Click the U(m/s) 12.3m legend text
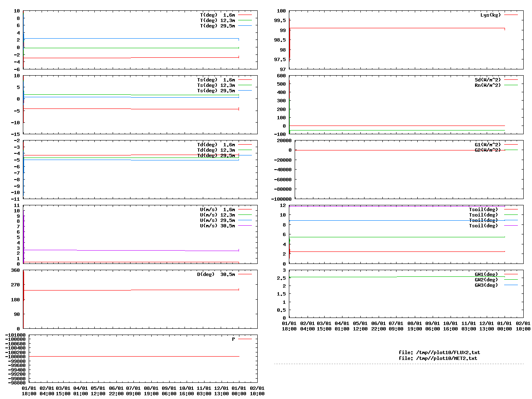This screenshot has height=399, width=532. point(217,215)
